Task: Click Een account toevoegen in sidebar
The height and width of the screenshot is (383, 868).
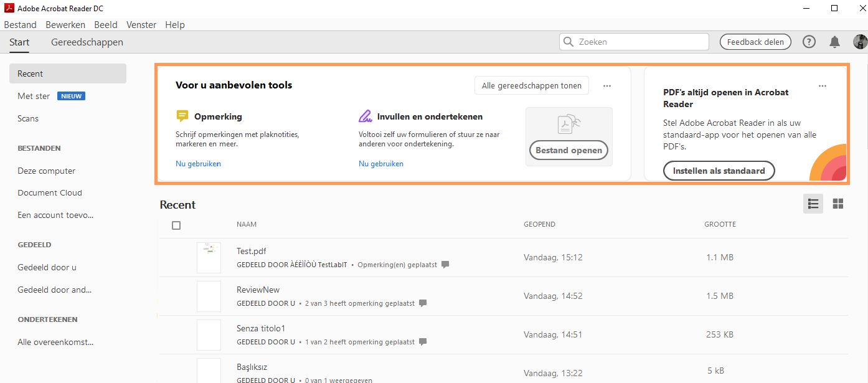Action: click(x=55, y=215)
